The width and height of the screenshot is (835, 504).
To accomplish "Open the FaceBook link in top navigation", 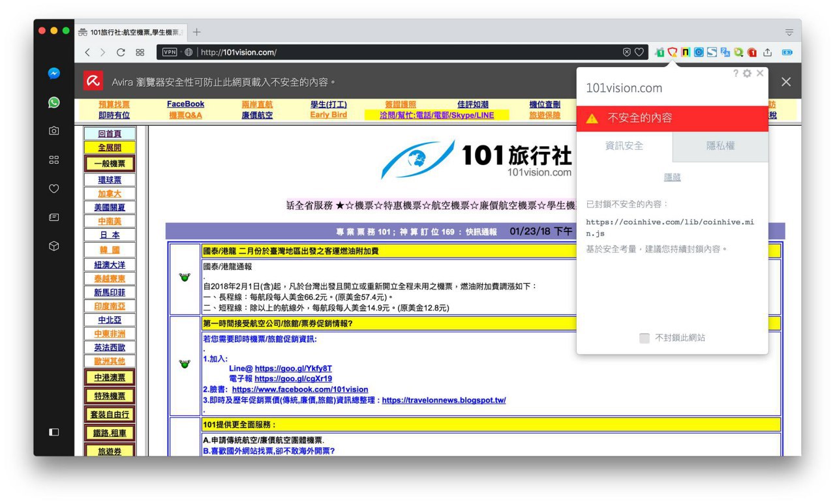I will click(185, 104).
